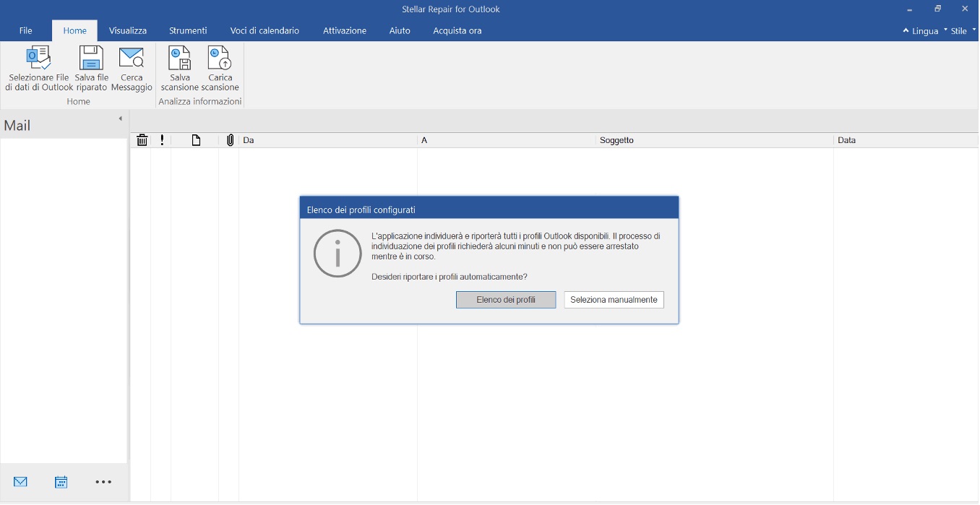This screenshot has width=980, height=505.
Task: Click the attachment paperclip column icon
Action: coord(230,140)
